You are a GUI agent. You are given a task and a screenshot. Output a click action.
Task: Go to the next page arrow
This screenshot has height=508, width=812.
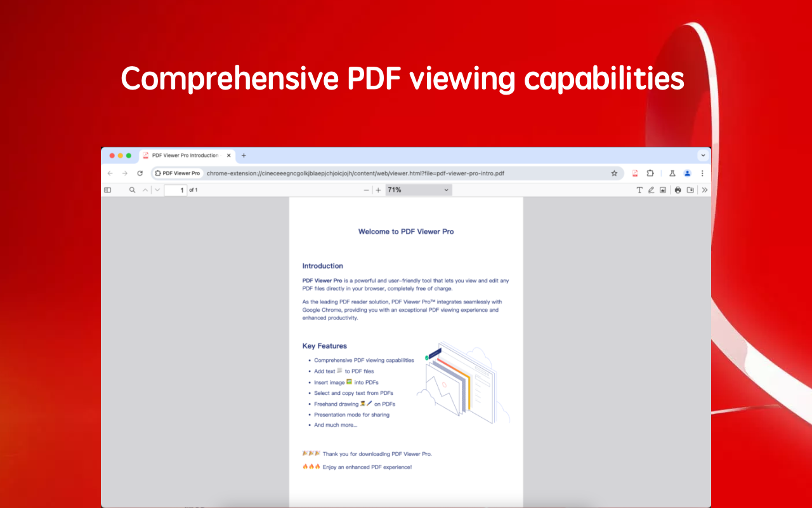[x=157, y=190]
